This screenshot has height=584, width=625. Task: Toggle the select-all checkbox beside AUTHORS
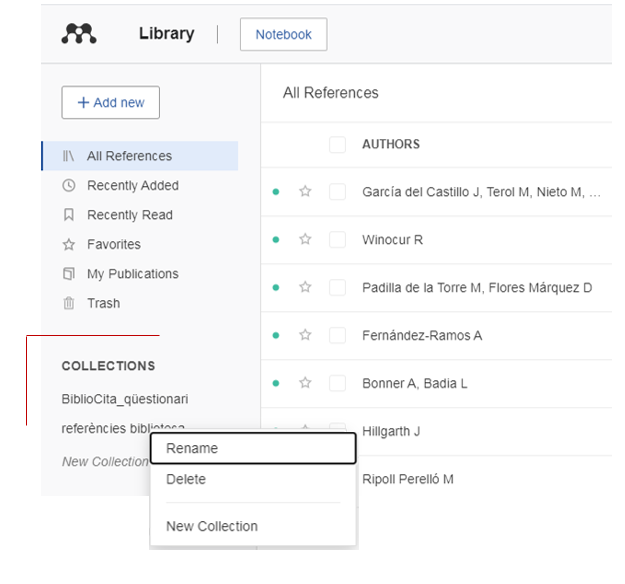coord(337,144)
